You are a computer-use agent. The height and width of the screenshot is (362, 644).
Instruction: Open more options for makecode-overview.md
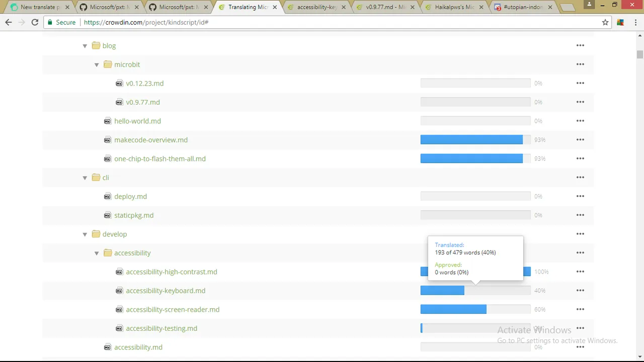(580, 140)
